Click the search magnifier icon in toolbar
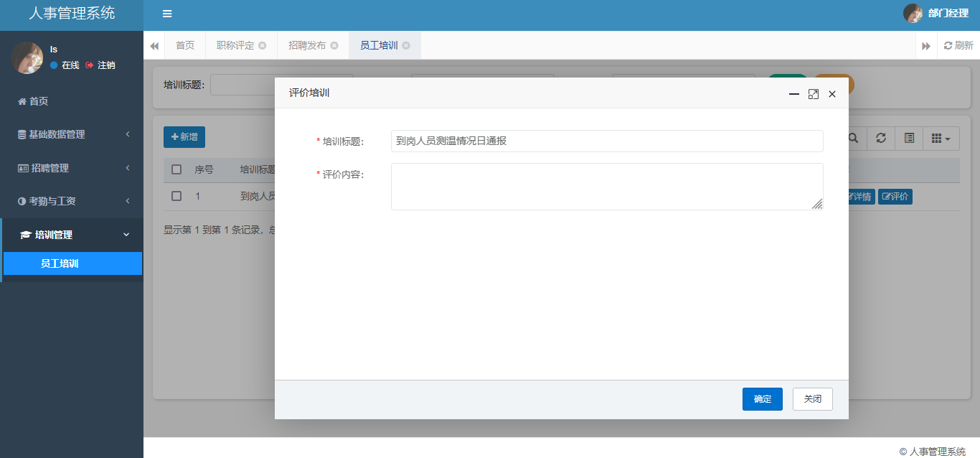980x458 pixels. pyautogui.click(x=854, y=138)
